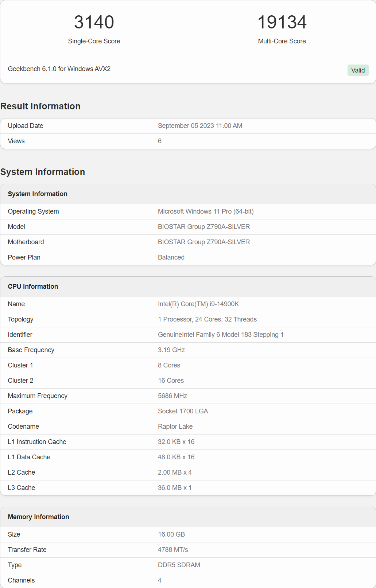Click the 5686 MHz maximum frequency value

point(172,396)
